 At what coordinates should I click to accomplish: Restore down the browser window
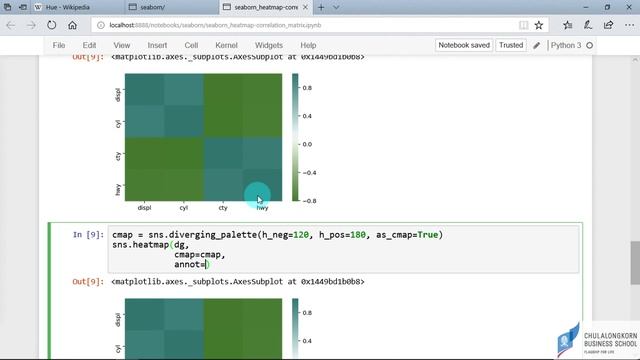click(607, 7)
